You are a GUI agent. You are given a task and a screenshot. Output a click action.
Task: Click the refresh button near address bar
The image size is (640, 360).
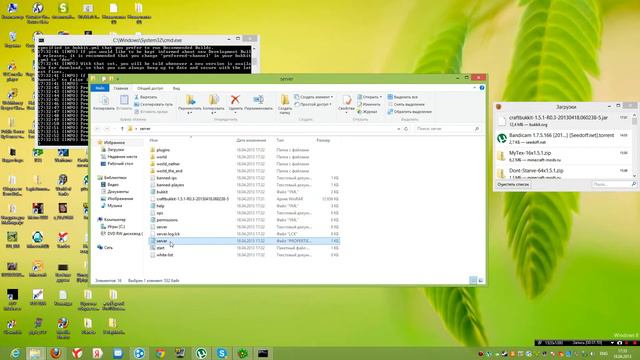(406, 129)
